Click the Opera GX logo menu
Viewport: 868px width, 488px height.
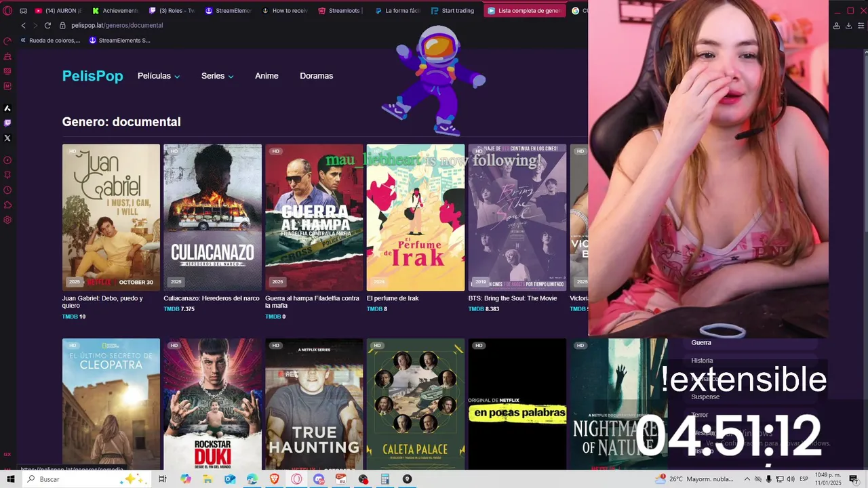(7, 11)
